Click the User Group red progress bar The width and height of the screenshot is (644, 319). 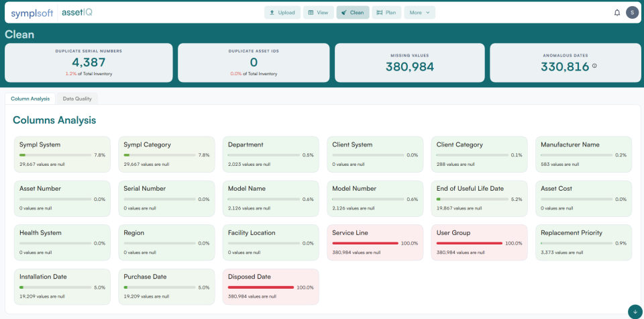coord(470,243)
